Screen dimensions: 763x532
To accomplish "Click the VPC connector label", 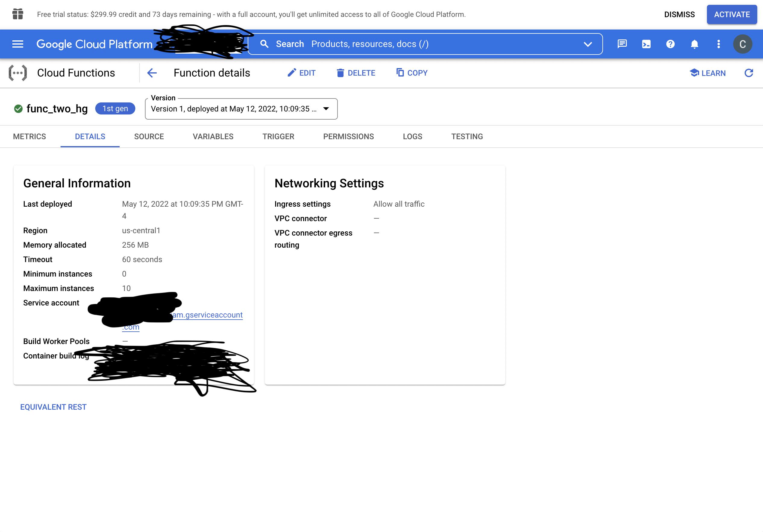I will click(x=300, y=219).
